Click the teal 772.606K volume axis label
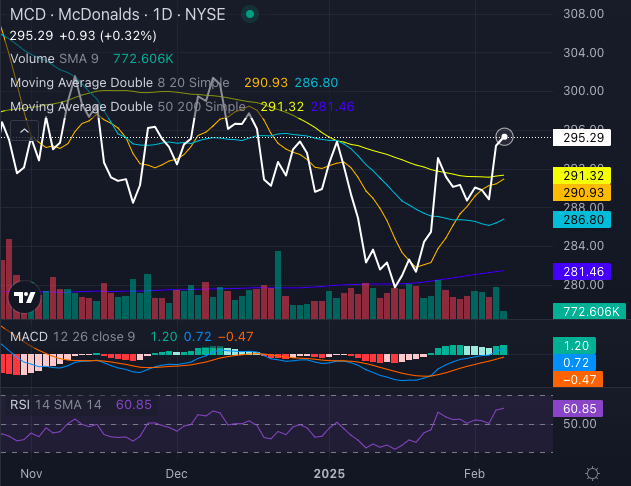 586,312
